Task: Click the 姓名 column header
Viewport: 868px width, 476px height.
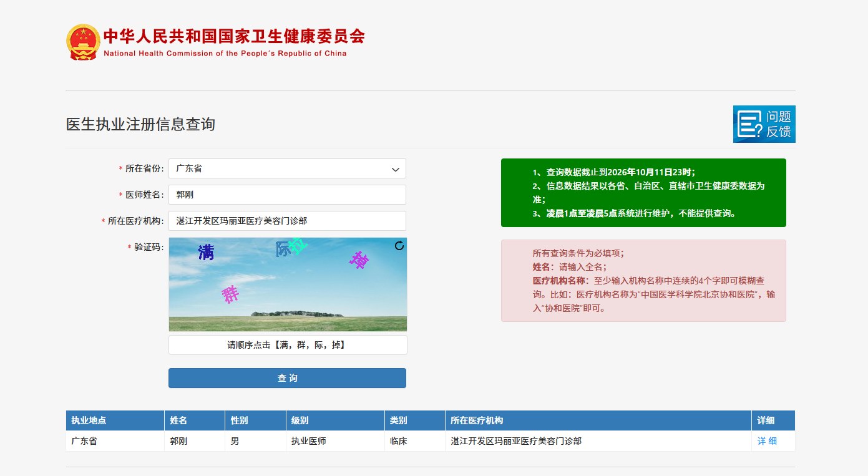Action: point(195,420)
